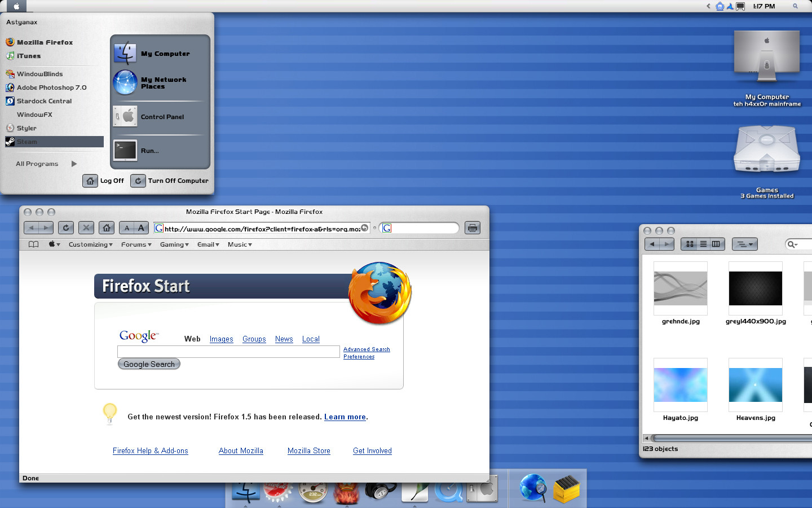Viewport: 812px width, 508px height.
Task: Switch file browser to list view
Action: 703,244
